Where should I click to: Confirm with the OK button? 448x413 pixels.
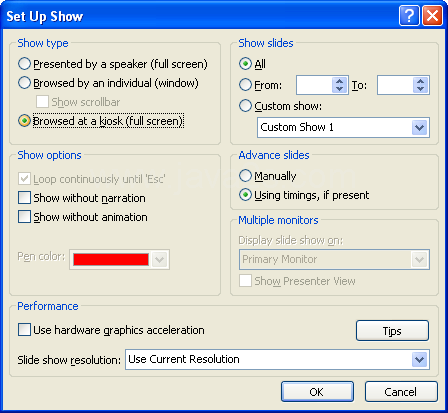click(317, 392)
